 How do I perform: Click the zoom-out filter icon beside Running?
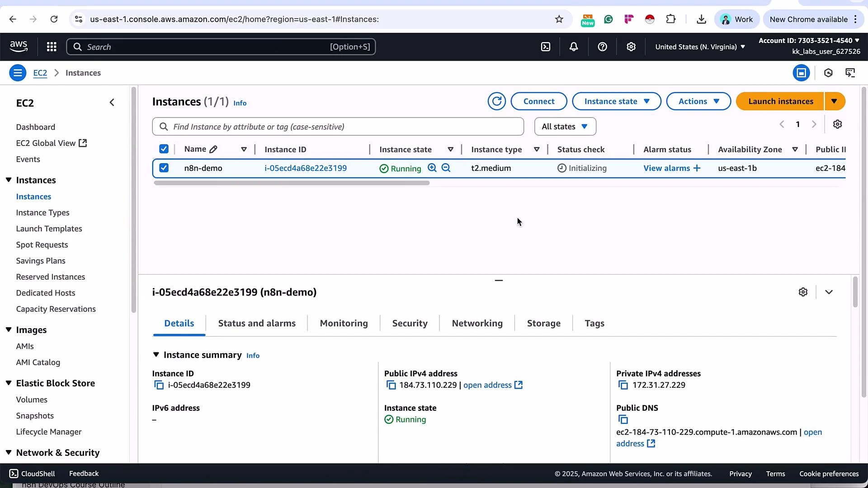(x=446, y=168)
